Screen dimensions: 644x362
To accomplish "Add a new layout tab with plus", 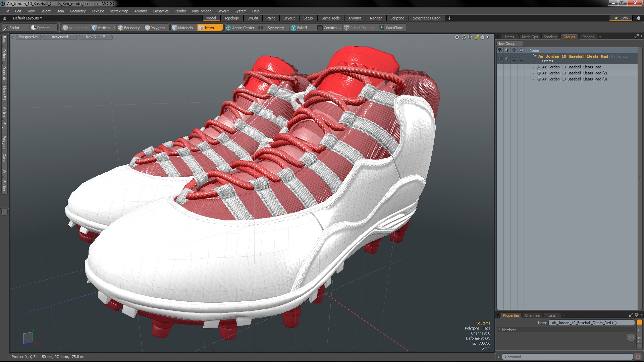I will click(449, 18).
